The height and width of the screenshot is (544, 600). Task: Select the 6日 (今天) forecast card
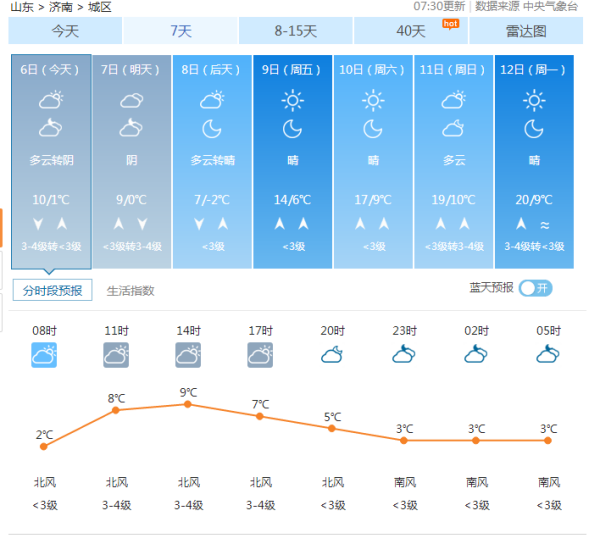(x=51, y=162)
